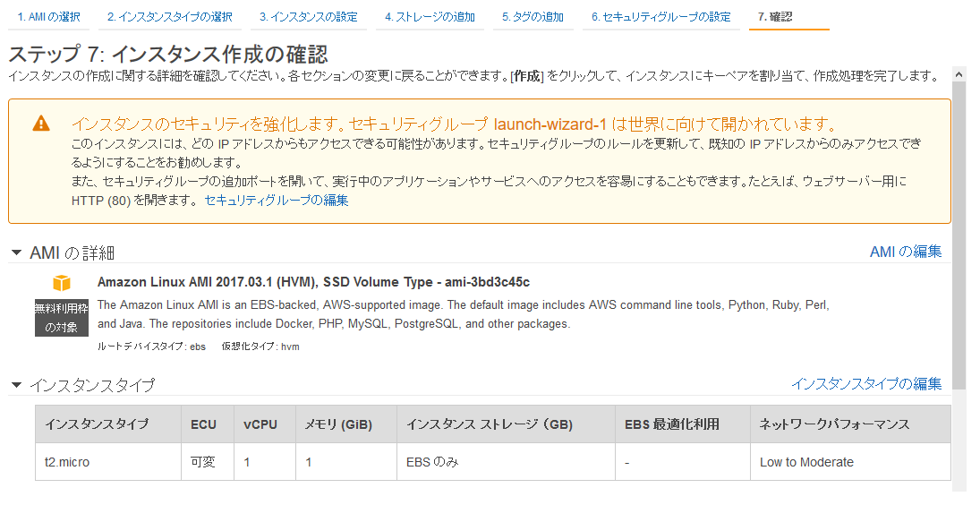Viewport: 980px width, 505px height.
Task: Click the vertical scrollbar thumb
Action: tap(959, 236)
